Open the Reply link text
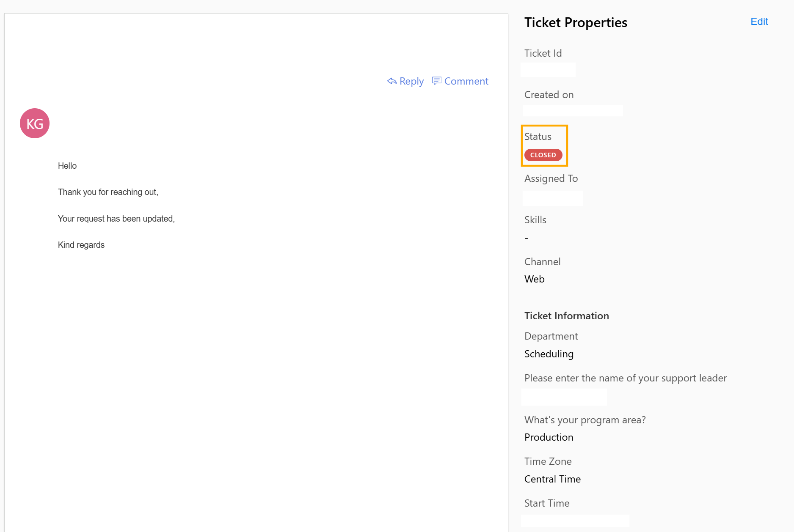Screen dimensions: 794x532 coord(411,81)
